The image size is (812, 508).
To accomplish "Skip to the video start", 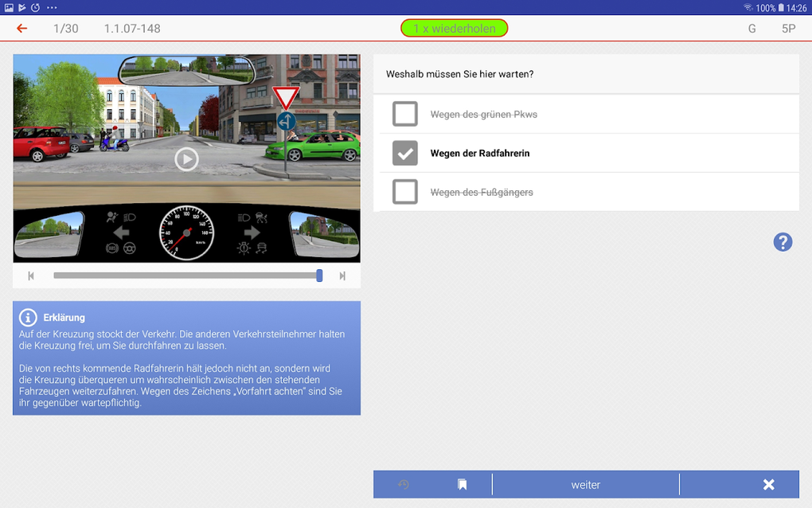I will (31, 276).
